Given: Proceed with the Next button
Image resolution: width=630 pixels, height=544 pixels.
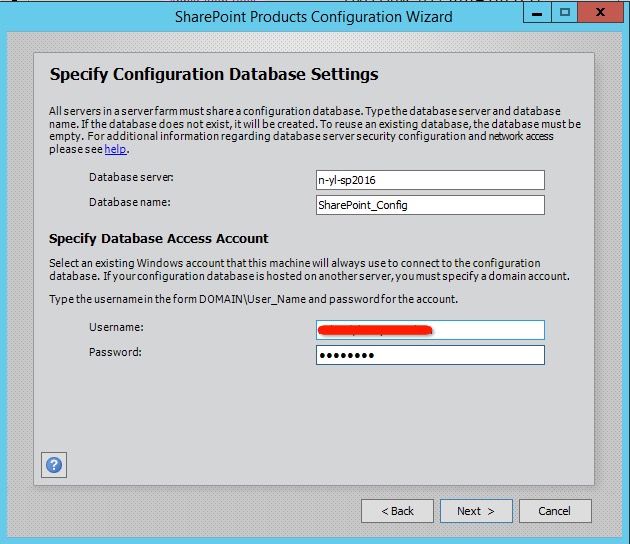Looking at the screenshot, I should (476, 511).
